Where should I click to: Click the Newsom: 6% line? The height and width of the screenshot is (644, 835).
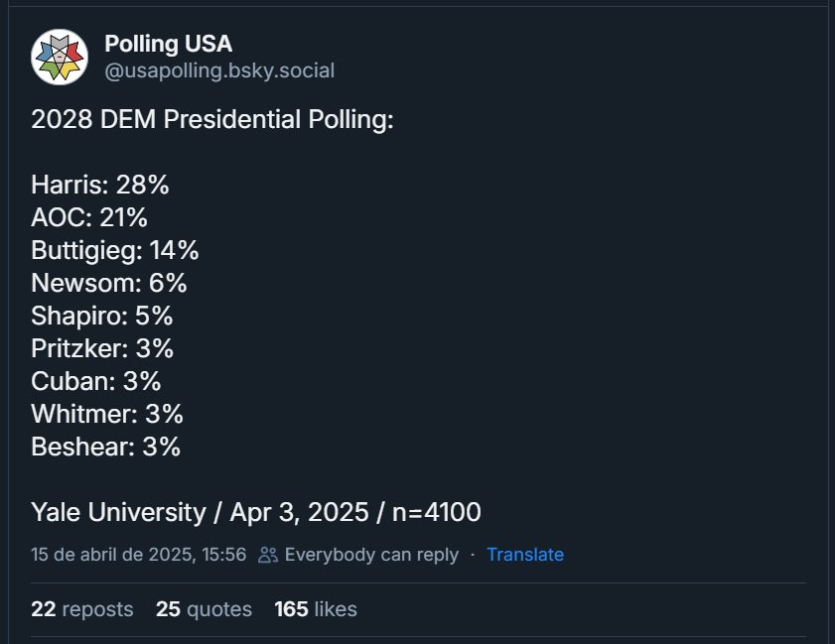coord(109,283)
